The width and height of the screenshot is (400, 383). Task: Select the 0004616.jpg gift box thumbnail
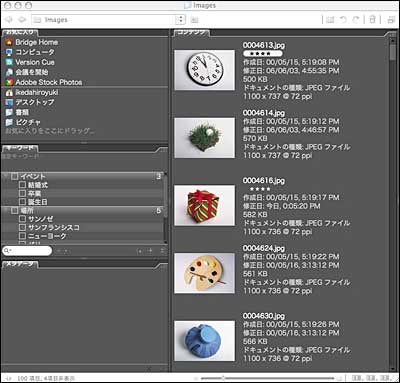click(x=204, y=206)
